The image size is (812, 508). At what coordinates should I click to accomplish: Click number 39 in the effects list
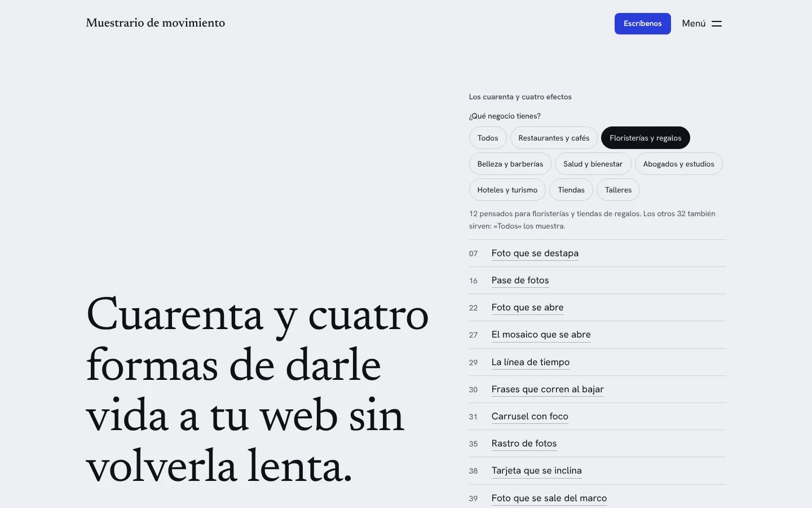click(x=473, y=499)
